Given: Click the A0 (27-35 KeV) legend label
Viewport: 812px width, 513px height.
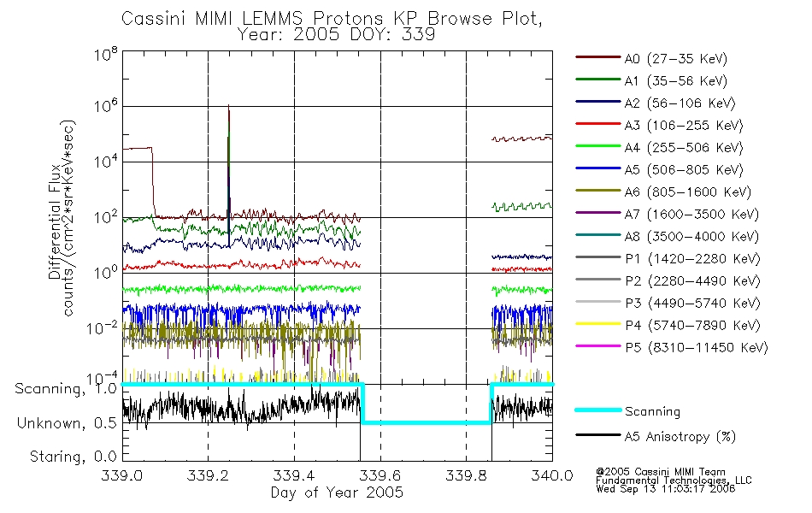Looking at the screenshot, I should [676, 59].
